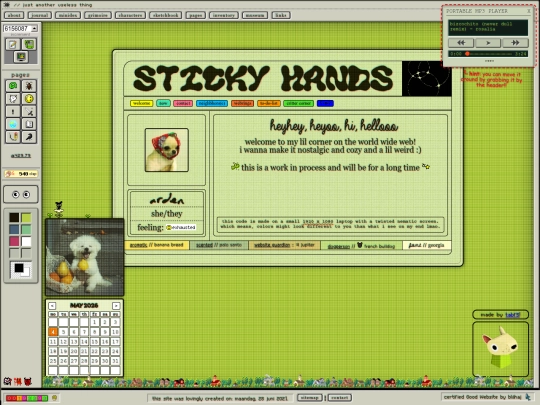Open the computer monitor icon in sidebar
The width and height of the screenshot is (540, 405).
21,57
